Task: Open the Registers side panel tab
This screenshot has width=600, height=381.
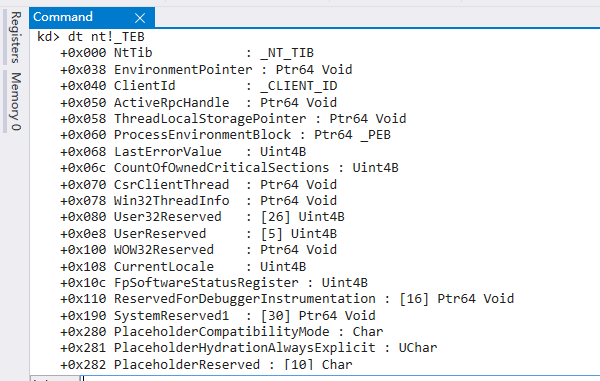Action: (15, 37)
